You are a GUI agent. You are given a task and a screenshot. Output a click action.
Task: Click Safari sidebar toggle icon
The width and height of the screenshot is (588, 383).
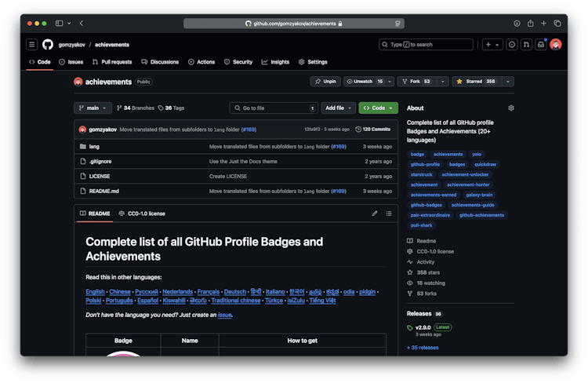pyautogui.click(x=60, y=24)
